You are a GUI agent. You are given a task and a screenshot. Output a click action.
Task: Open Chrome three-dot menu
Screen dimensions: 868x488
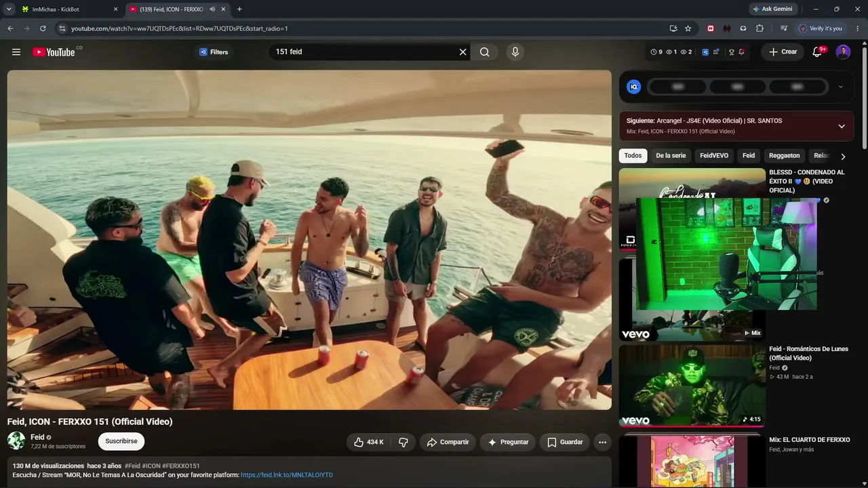point(858,28)
